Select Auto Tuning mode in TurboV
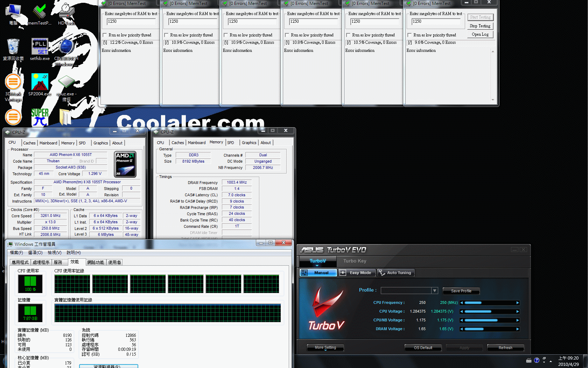The width and height of the screenshot is (588, 368). (395, 273)
